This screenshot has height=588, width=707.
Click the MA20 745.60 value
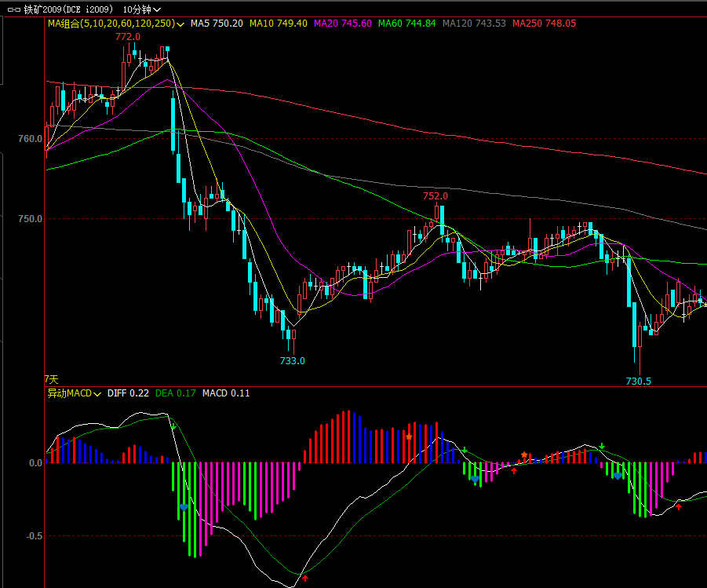click(343, 24)
